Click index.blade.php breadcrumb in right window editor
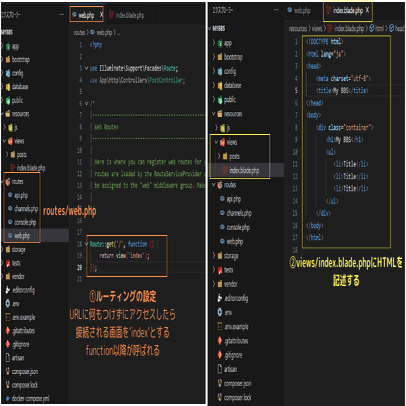The height and width of the screenshot is (406, 406). click(349, 28)
